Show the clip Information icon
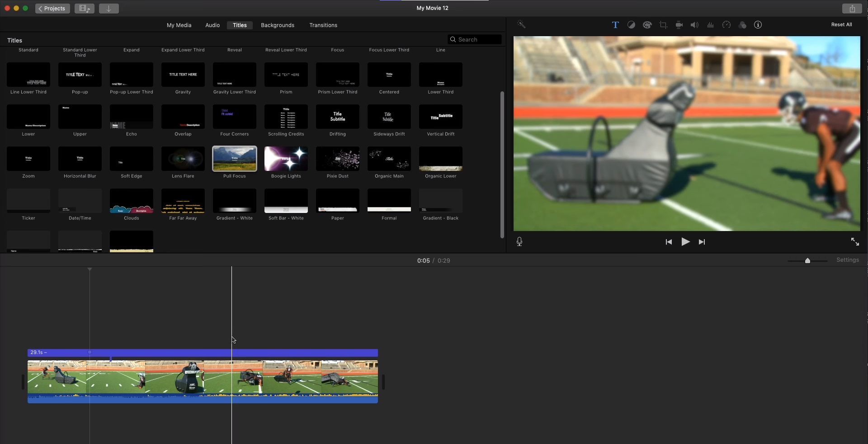868x444 pixels. click(x=758, y=25)
